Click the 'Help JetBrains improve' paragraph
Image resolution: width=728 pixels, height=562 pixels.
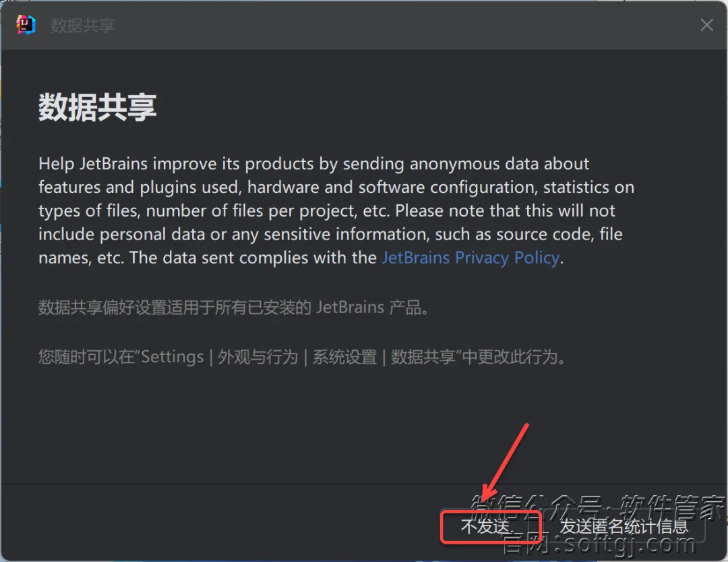(336, 210)
